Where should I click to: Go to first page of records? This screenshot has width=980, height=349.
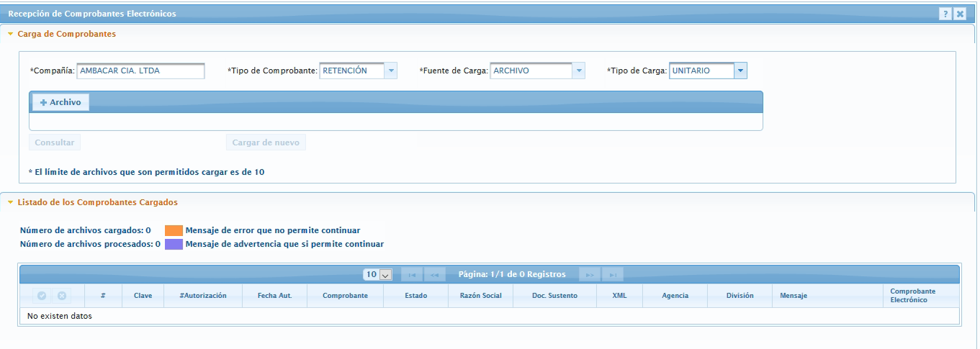point(412,275)
